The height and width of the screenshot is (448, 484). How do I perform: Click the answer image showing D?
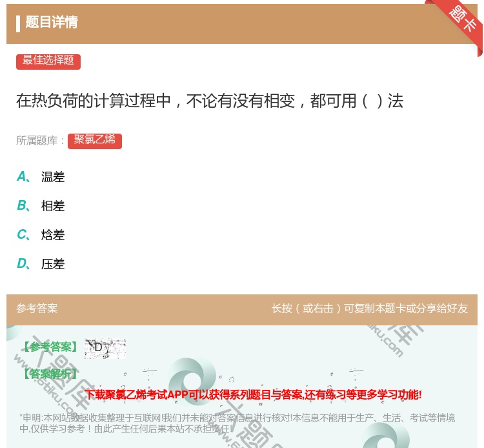point(105,349)
